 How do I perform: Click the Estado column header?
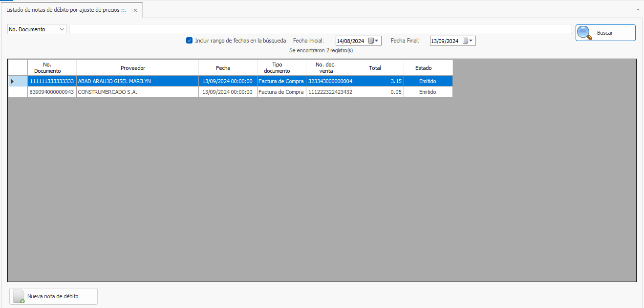(x=423, y=68)
